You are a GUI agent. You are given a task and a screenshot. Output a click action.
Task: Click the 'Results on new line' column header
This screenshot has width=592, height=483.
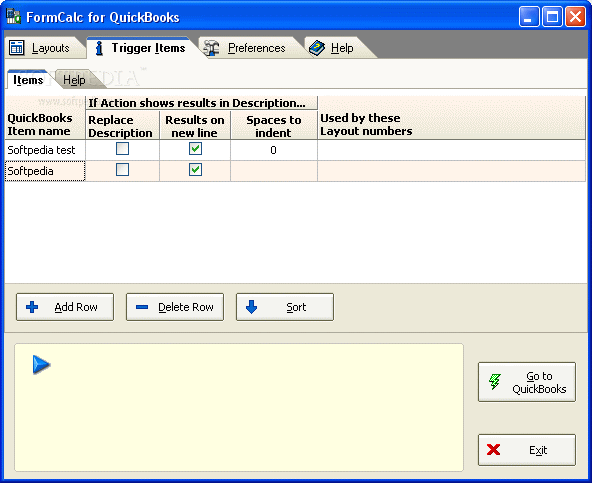click(195, 126)
